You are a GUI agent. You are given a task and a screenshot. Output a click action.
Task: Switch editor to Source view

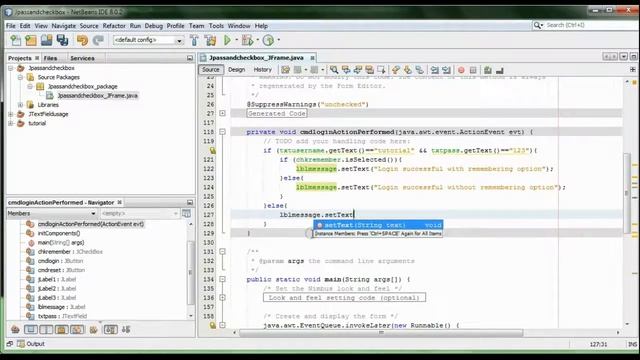click(211, 70)
